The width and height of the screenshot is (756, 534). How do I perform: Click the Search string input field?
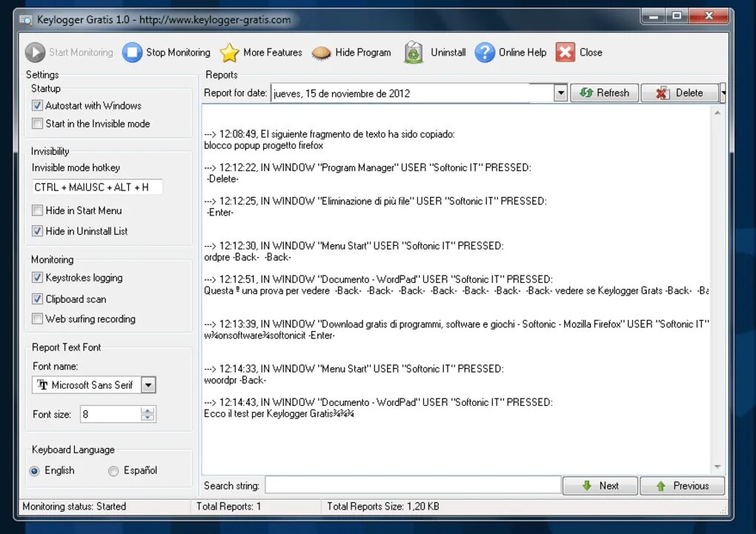pos(413,485)
